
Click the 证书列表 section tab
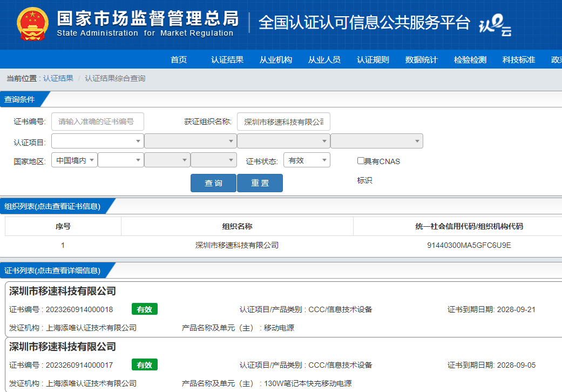[52, 270]
